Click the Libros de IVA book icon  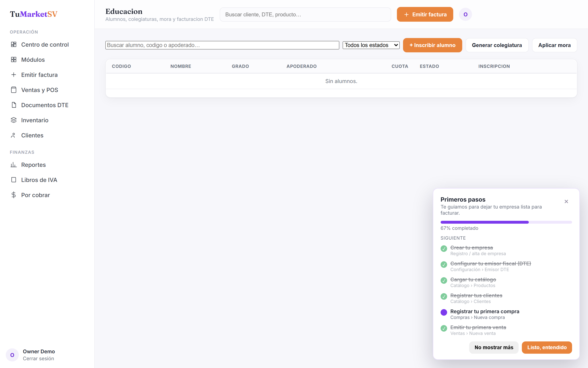tap(14, 180)
